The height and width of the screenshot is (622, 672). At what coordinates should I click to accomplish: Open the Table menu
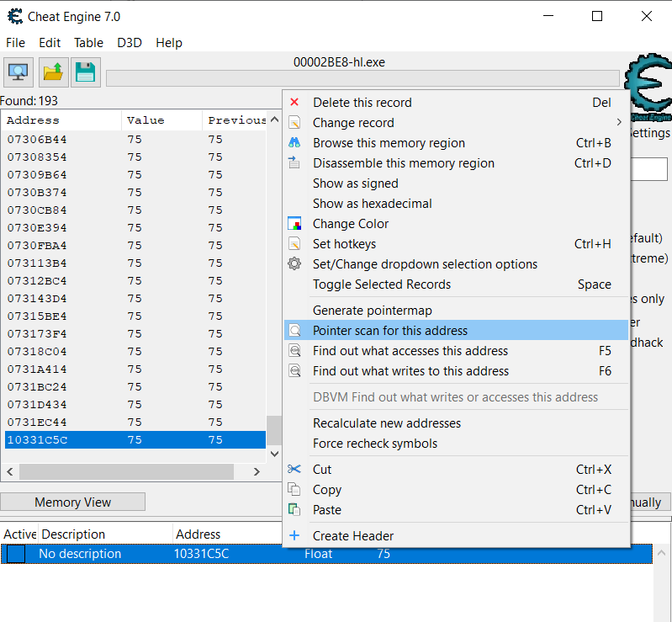(x=88, y=43)
